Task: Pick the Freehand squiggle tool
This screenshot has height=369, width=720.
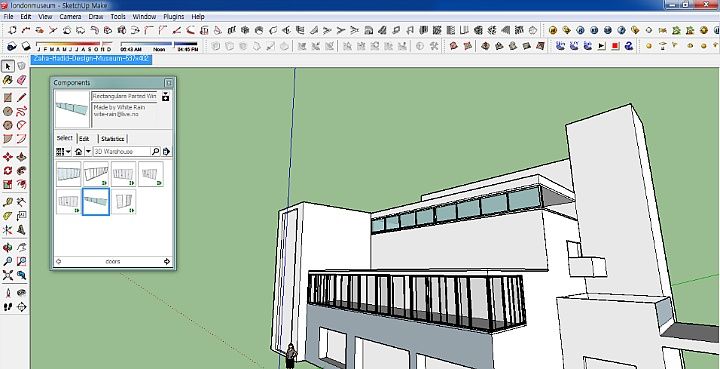Action: pos(22,111)
